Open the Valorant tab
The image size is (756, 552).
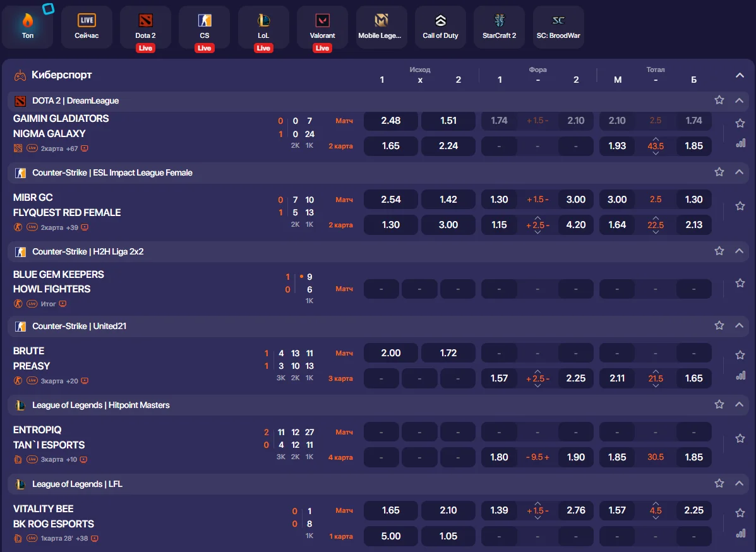(x=322, y=27)
